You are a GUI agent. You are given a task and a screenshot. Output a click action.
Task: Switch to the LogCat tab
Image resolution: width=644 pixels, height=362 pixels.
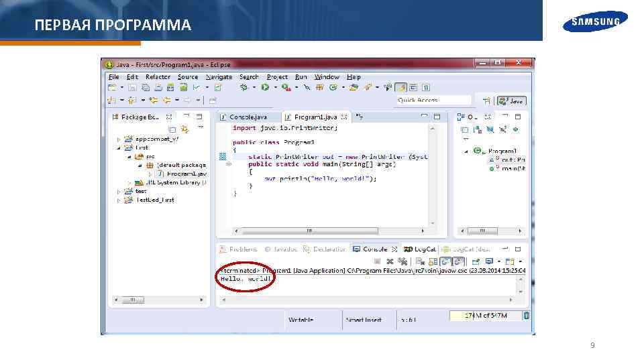420,249
